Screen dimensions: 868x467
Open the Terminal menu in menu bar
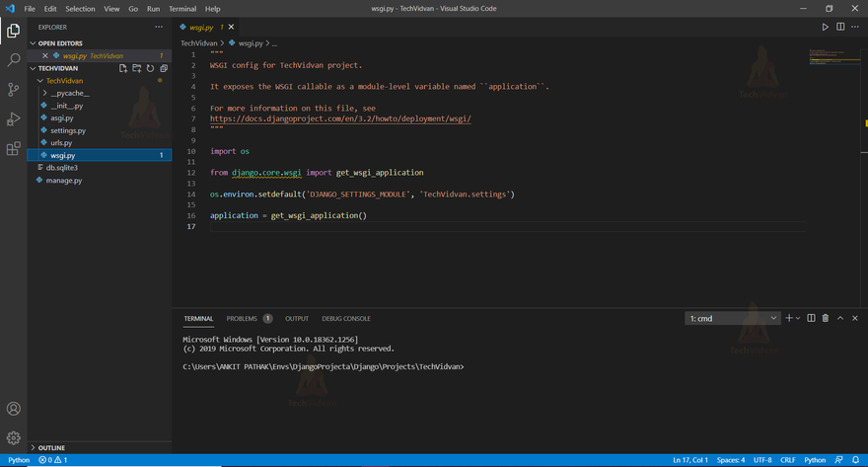(x=182, y=8)
